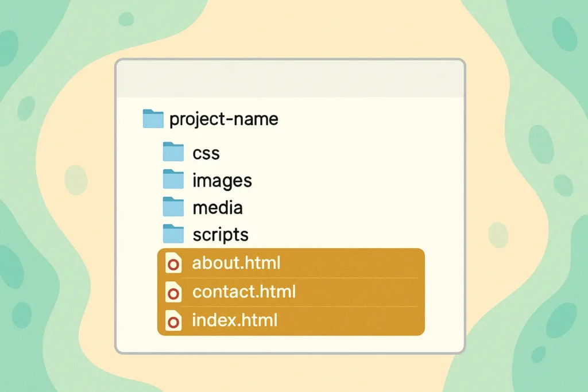Click the orange highlight right of index.html
The height and width of the screenshot is (392, 588).
[x=351, y=321]
